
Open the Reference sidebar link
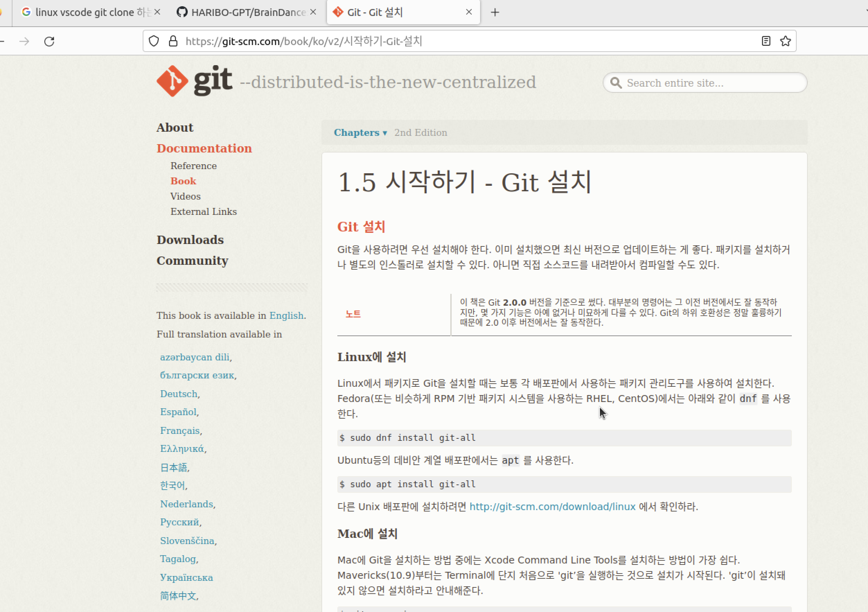point(194,166)
